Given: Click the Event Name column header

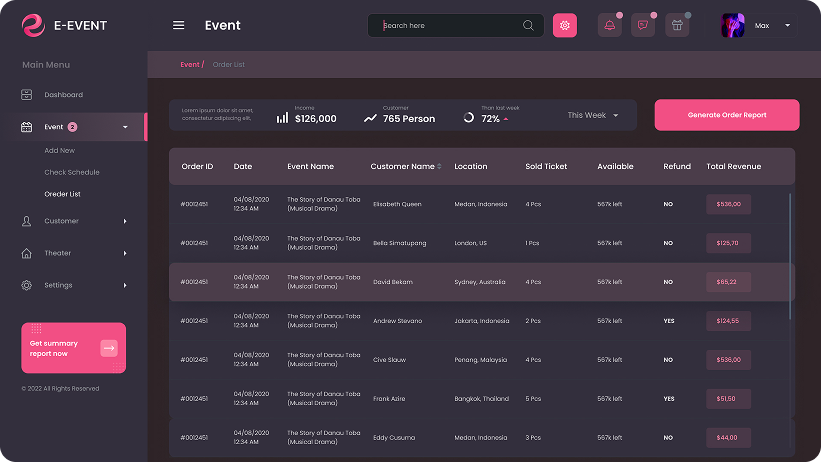Looking at the screenshot, I should click(x=310, y=167).
